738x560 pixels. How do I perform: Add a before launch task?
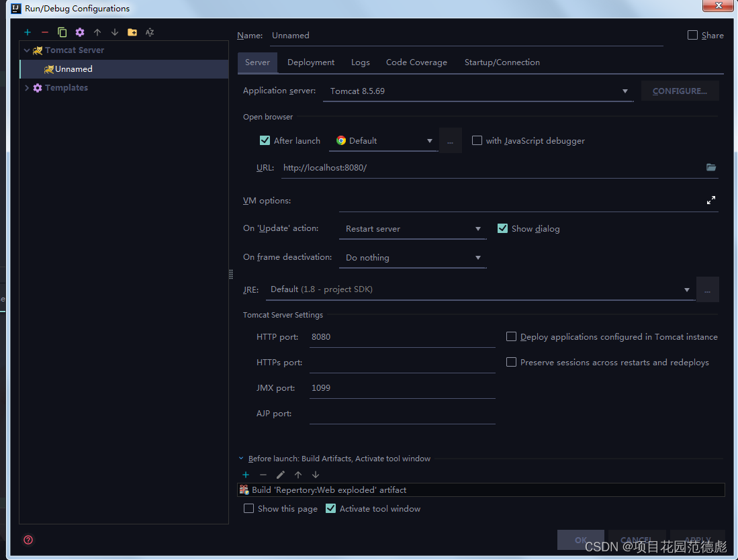pos(246,475)
